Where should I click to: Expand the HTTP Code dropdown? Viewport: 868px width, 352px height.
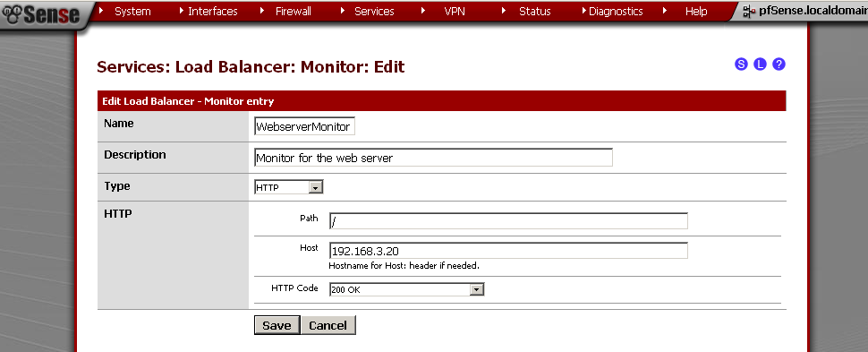click(x=406, y=289)
